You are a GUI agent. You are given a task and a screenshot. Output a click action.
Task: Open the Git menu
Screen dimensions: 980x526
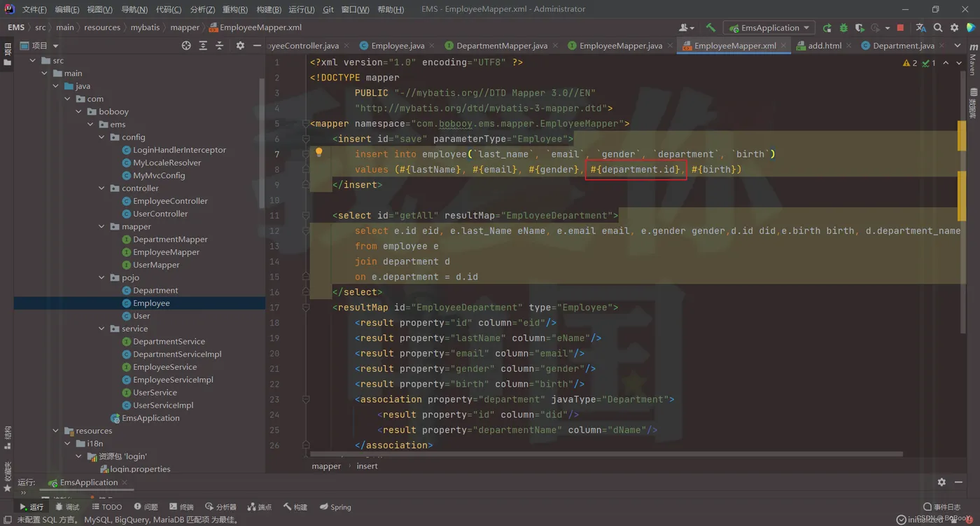click(328, 9)
